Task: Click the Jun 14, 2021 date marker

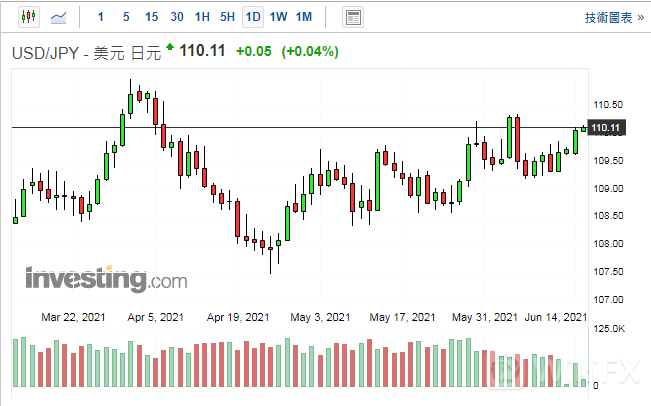Action: (555, 317)
